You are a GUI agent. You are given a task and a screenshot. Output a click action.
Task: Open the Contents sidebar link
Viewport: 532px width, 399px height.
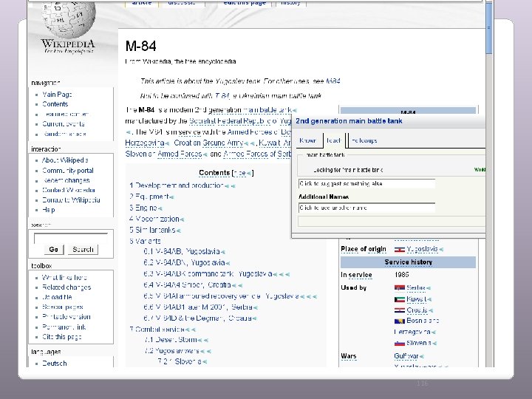click(x=55, y=104)
